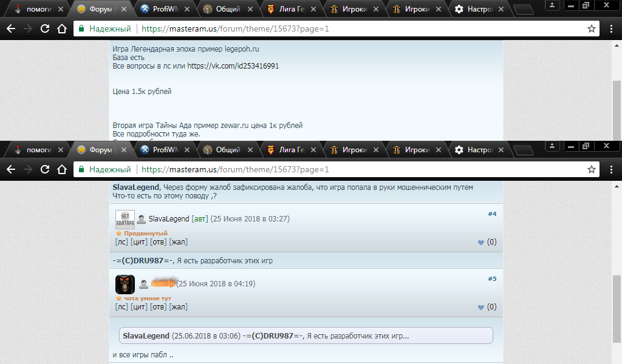The height and width of the screenshot is (364, 622).
Task: Click the user status icon beside SlavaLegend
Action: pyautogui.click(x=141, y=220)
